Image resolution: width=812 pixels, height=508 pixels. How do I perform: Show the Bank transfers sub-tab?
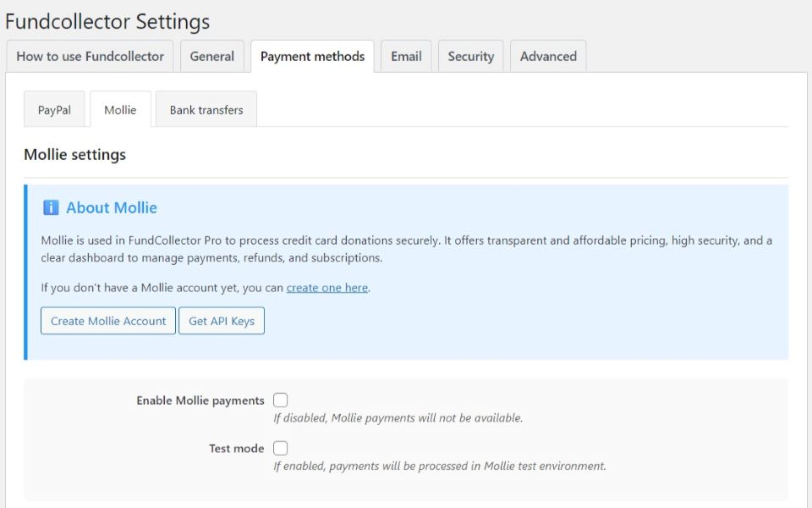tap(206, 110)
